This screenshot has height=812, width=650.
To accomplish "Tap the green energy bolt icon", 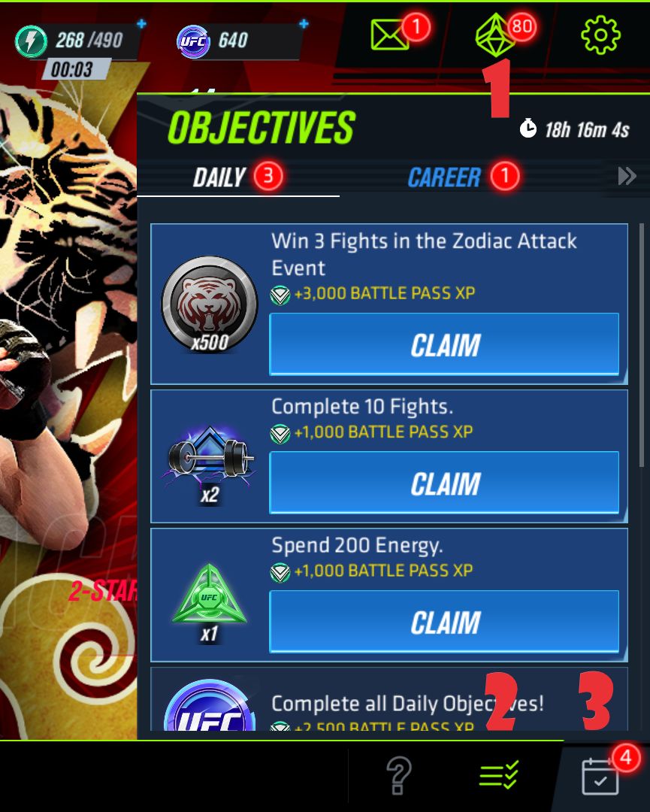I will pos(31,41).
